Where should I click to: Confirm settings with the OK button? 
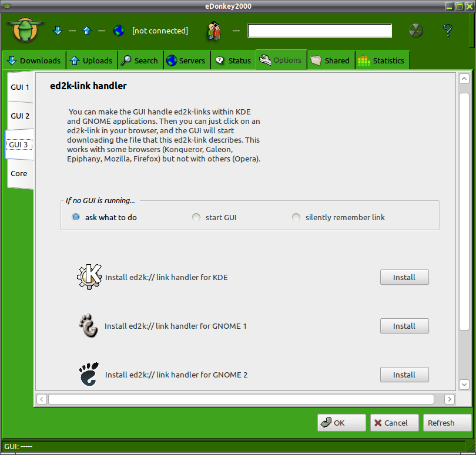[341, 423]
